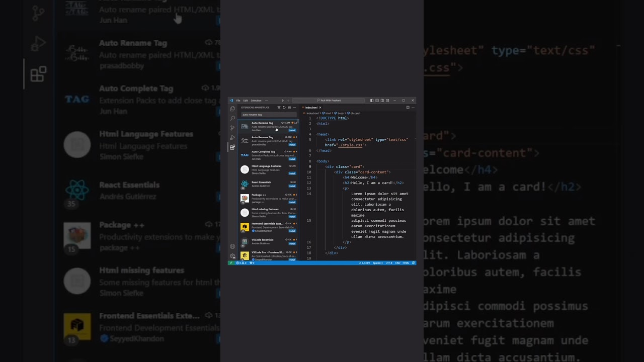Close the index.html tab
The height and width of the screenshot is (362, 644).
(x=320, y=108)
